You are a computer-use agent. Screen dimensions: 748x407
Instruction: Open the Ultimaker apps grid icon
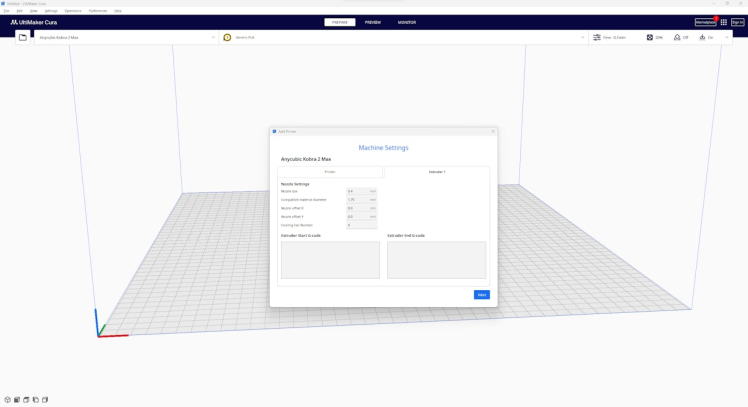point(724,22)
